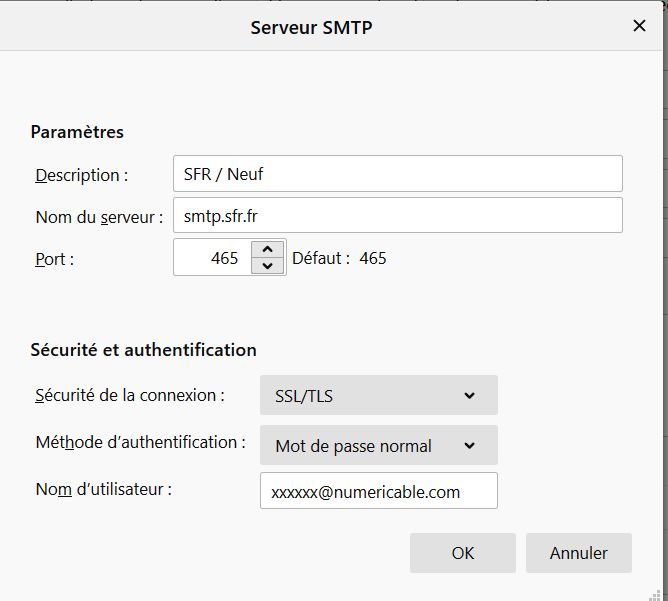
Task: Click the Serveur SMTP title bar text
Action: (x=311, y=27)
